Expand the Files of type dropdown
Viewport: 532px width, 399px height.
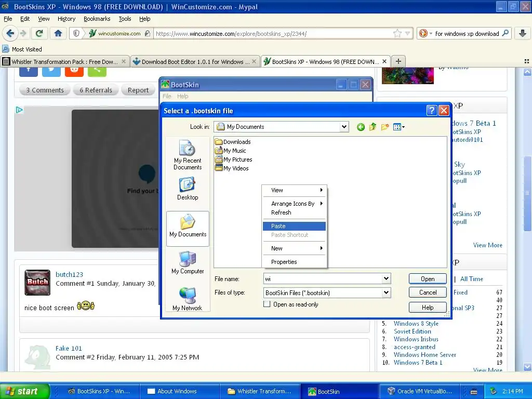tap(386, 293)
